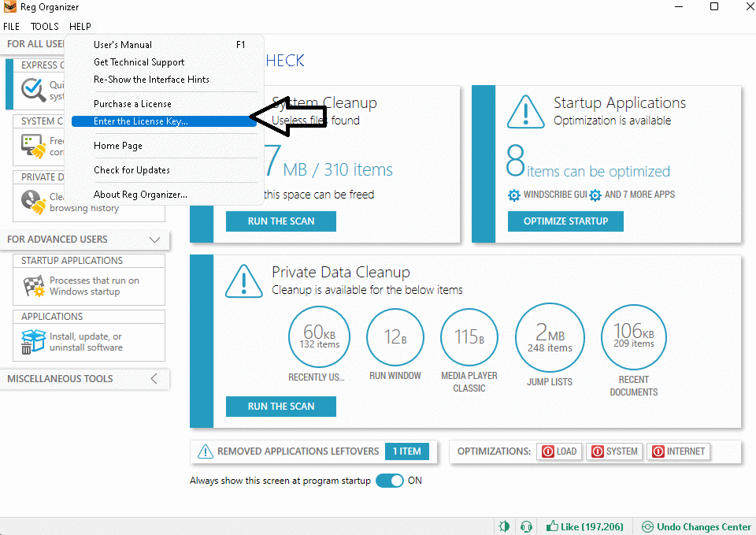This screenshot has height=535, width=756.
Task: Click the Express Check magnifier icon
Action: point(33,90)
